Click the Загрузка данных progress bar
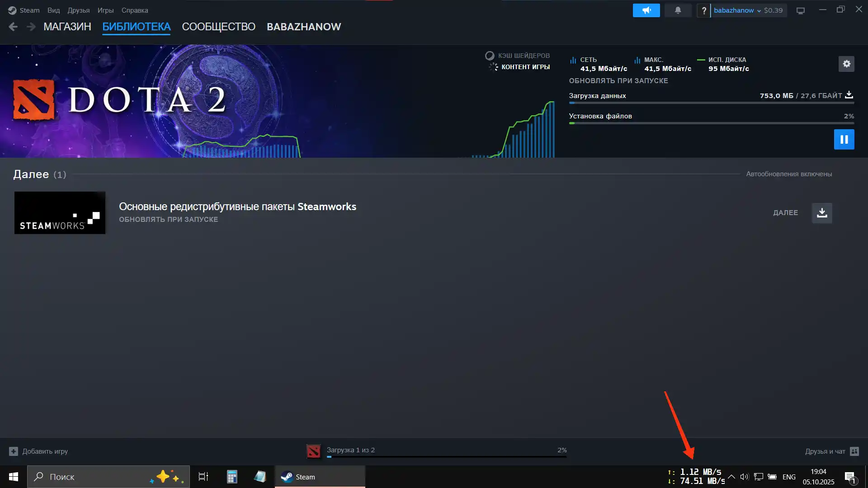Image resolution: width=868 pixels, height=488 pixels. (711, 103)
